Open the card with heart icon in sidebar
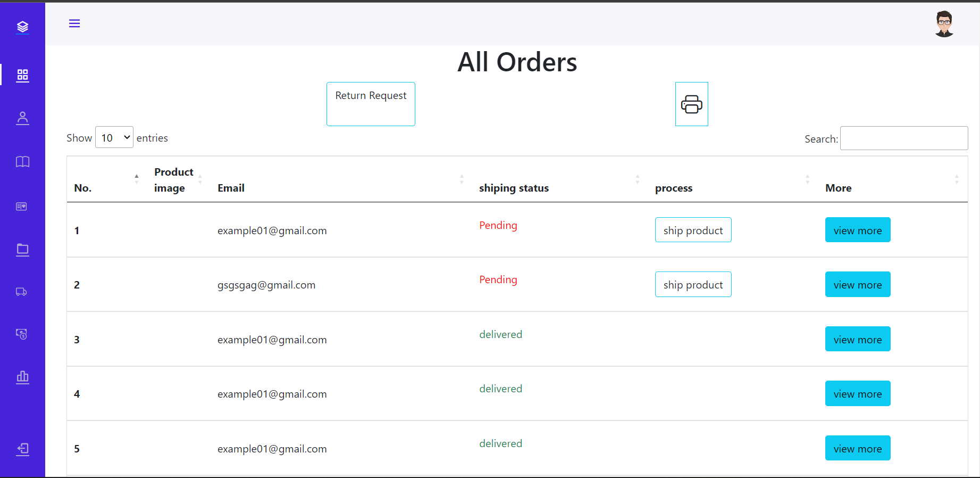 click(x=21, y=207)
